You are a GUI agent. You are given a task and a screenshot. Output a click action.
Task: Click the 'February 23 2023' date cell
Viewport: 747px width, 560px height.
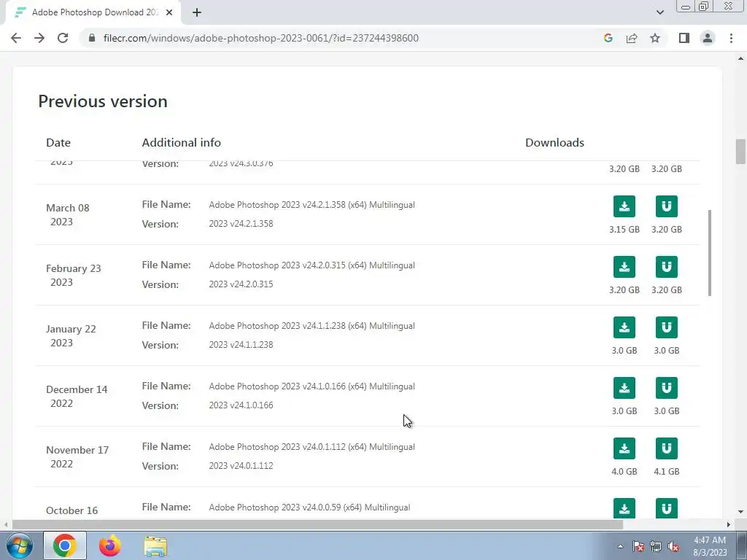[74, 275]
